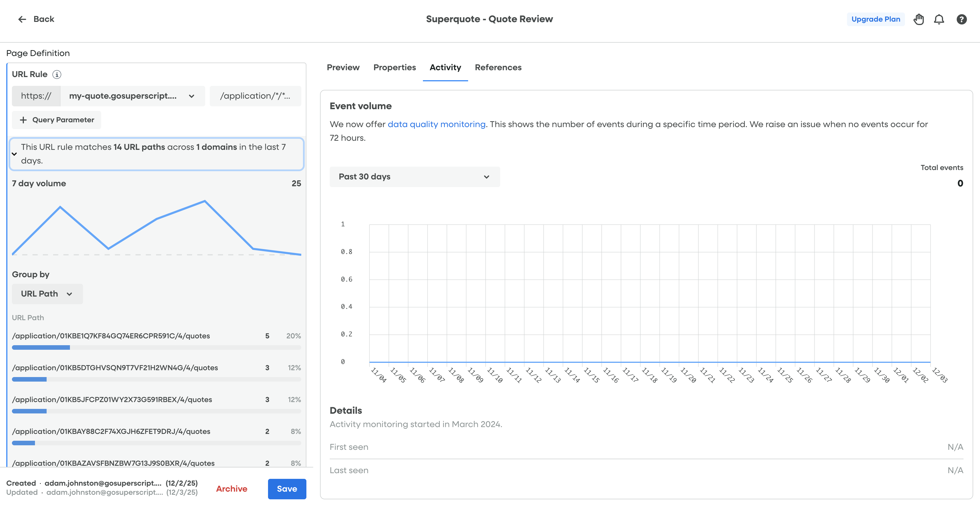Click the /application/*/* path input field
The width and height of the screenshot is (980, 505).
tap(255, 96)
